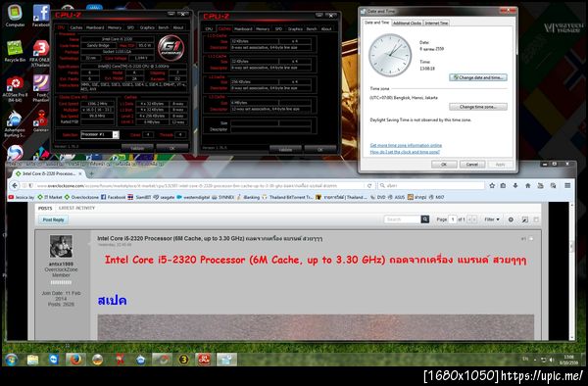
Task: Expand the forum Filter dropdown
Action: click(492, 219)
